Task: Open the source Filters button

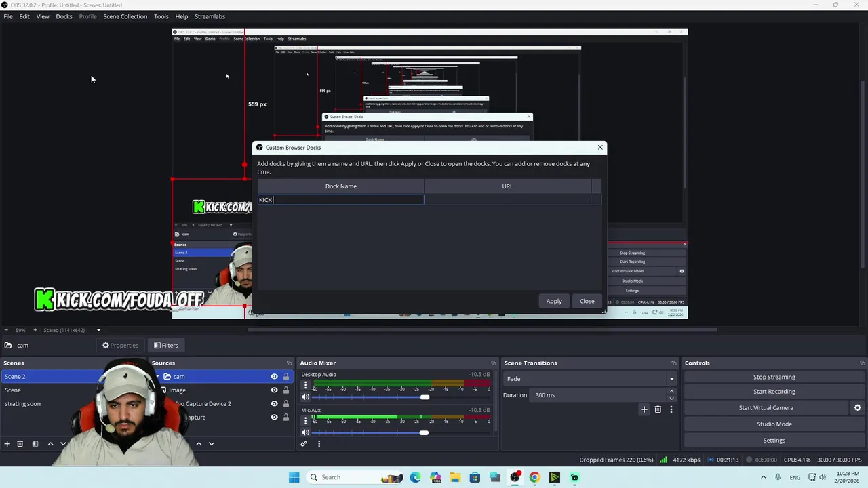Action: (165, 346)
